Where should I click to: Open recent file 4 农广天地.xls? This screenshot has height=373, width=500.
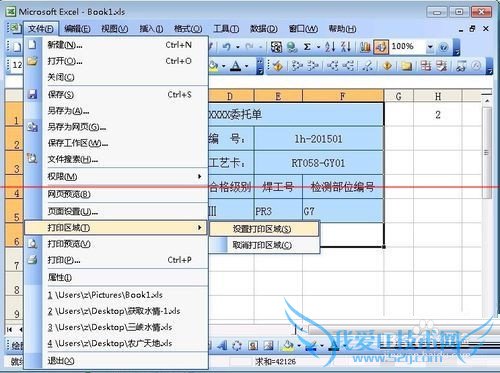point(116,343)
